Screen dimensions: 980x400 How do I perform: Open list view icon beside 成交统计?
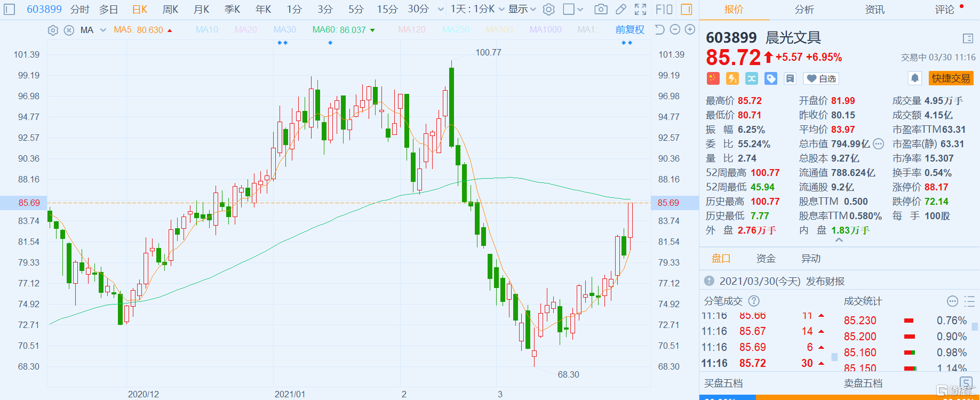969,301
